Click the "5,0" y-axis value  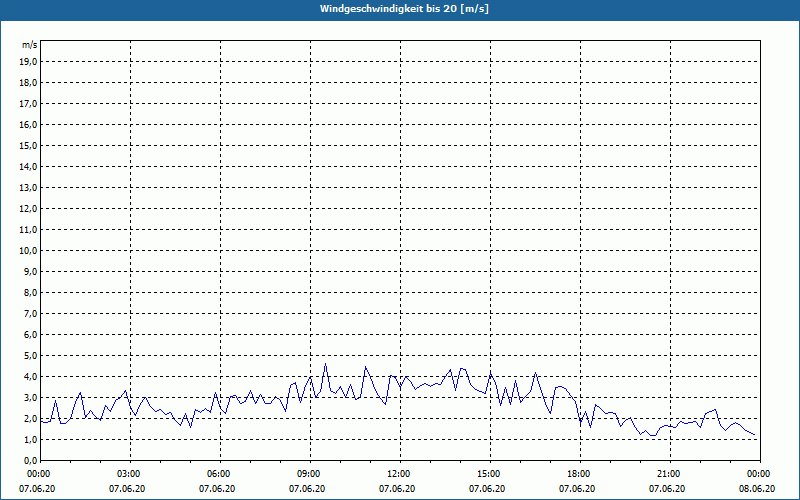click(30, 355)
